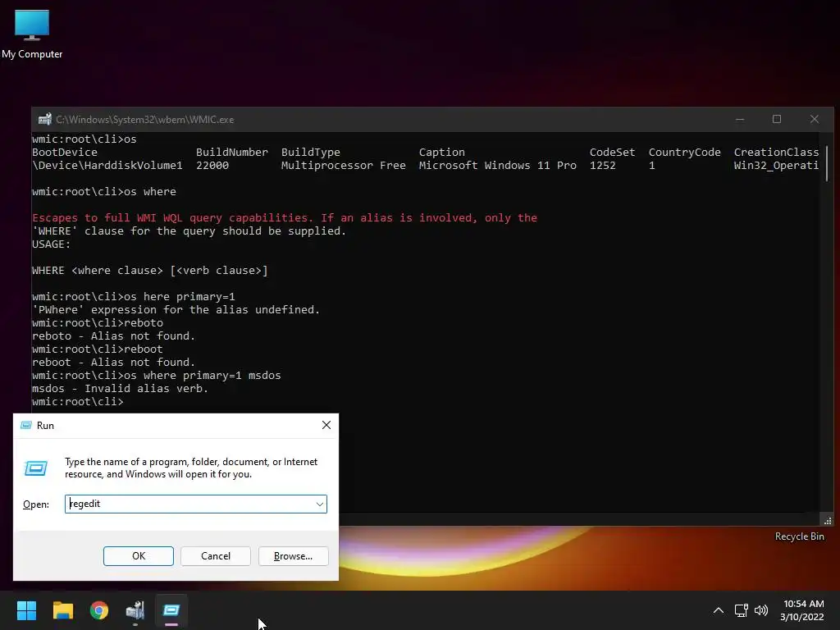Click the last 'wmic:root\cli>' prompt line

(x=78, y=401)
